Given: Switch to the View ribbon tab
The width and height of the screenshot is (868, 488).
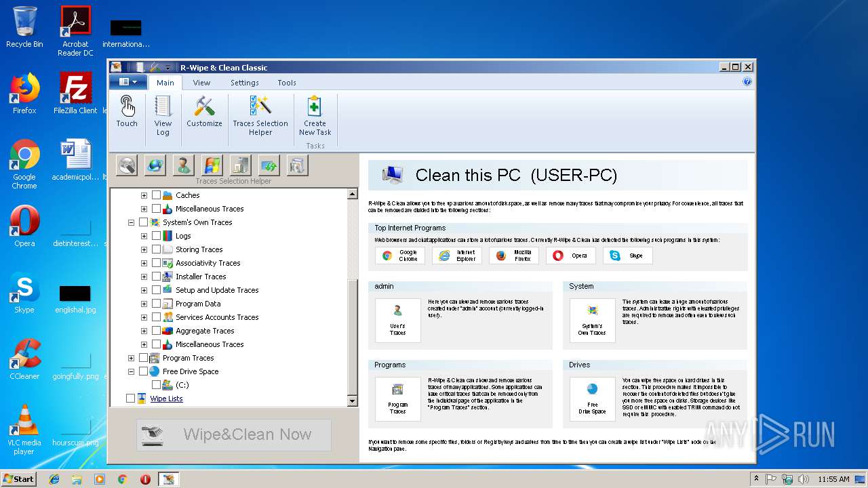Looking at the screenshot, I should [x=201, y=83].
